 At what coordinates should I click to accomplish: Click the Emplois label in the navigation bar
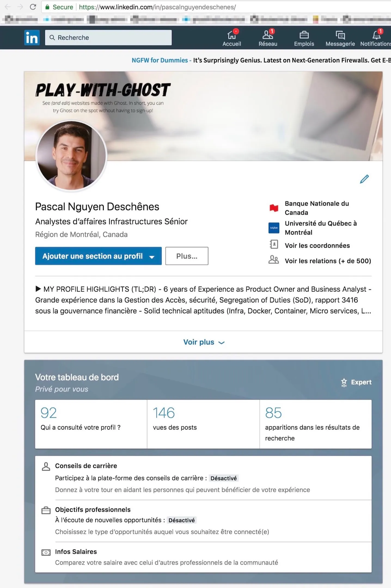pos(304,44)
